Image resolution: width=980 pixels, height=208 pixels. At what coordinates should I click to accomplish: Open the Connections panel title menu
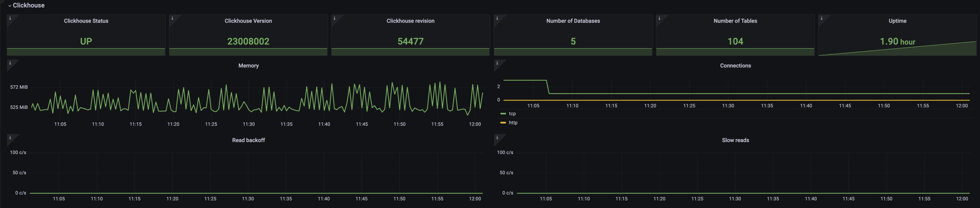click(735, 66)
